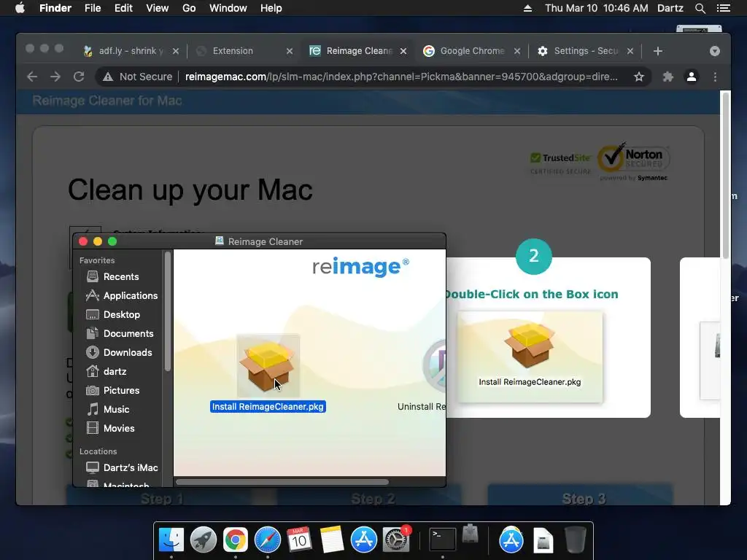747x560 pixels.
Task: Open Spotlight search in menu bar
Action: pyautogui.click(x=700, y=8)
